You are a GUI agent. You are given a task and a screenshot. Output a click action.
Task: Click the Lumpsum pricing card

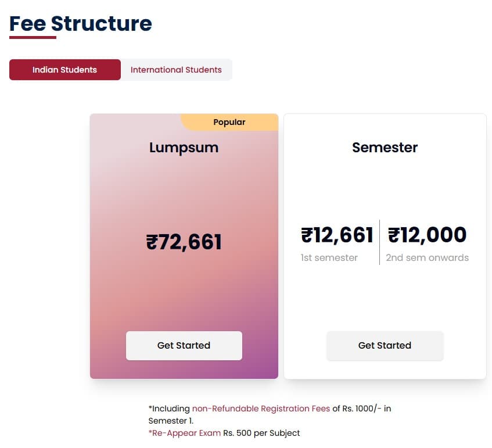[184, 192]
